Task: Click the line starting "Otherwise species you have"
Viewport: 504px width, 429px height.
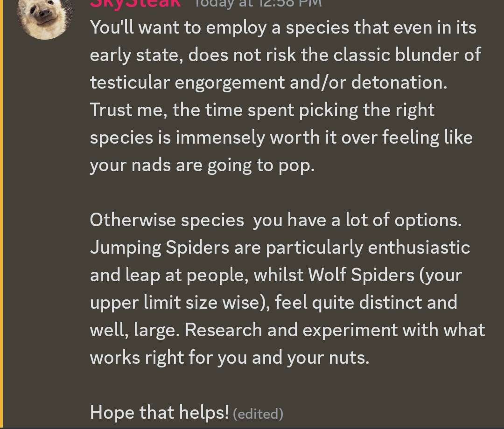Action: [276, 220]
